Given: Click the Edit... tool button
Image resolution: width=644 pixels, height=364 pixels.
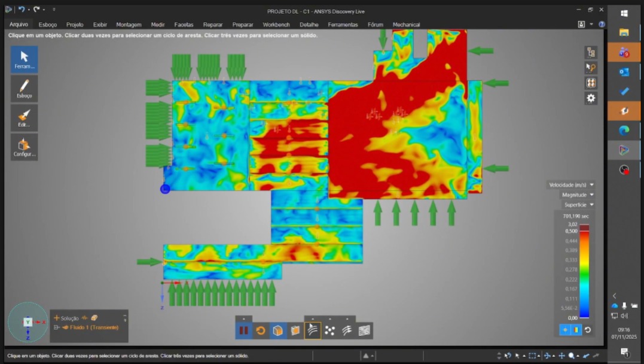Looking at the screenshot, I should (x=24, y=118).
